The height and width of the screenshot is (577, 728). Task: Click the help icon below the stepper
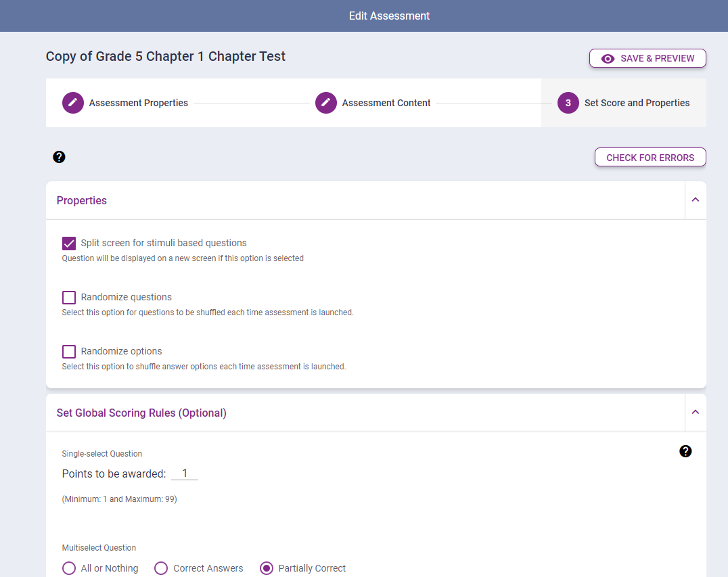(59, 158)
